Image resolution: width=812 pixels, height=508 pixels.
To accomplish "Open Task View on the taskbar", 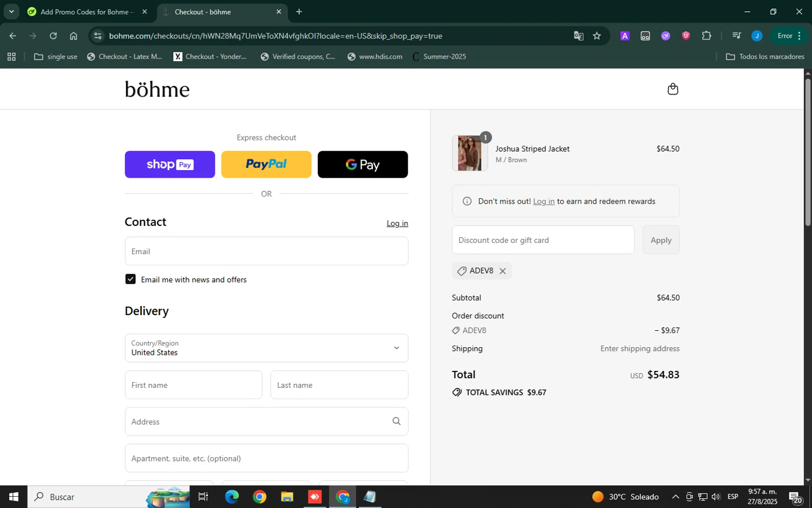I will click(x=204, y=497).
